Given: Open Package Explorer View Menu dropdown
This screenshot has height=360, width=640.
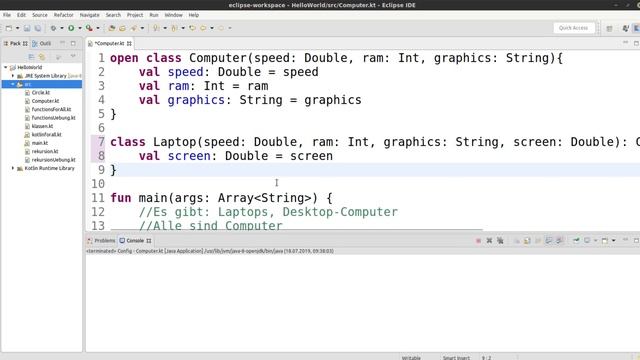Looking at the screenshot, I should click(x=73, y=56).
